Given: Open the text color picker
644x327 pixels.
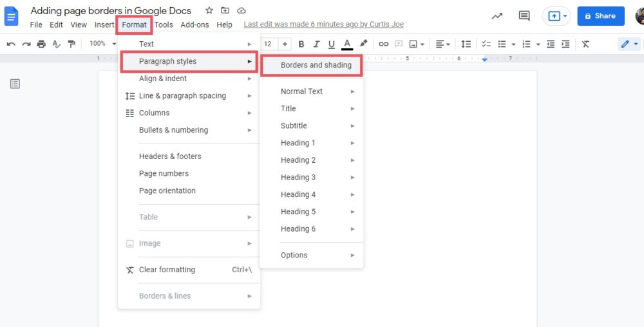Looking at the screenshot, I should (x=347, y=44).
